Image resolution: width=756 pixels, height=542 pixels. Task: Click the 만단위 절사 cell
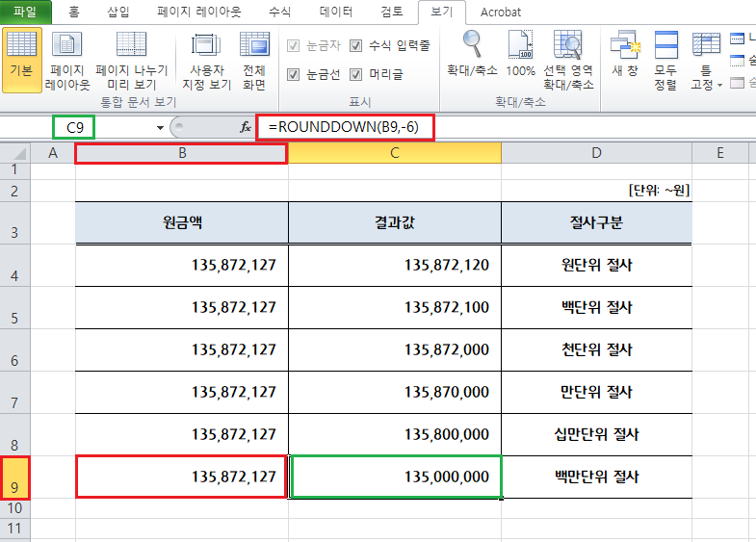click(596, 393)
